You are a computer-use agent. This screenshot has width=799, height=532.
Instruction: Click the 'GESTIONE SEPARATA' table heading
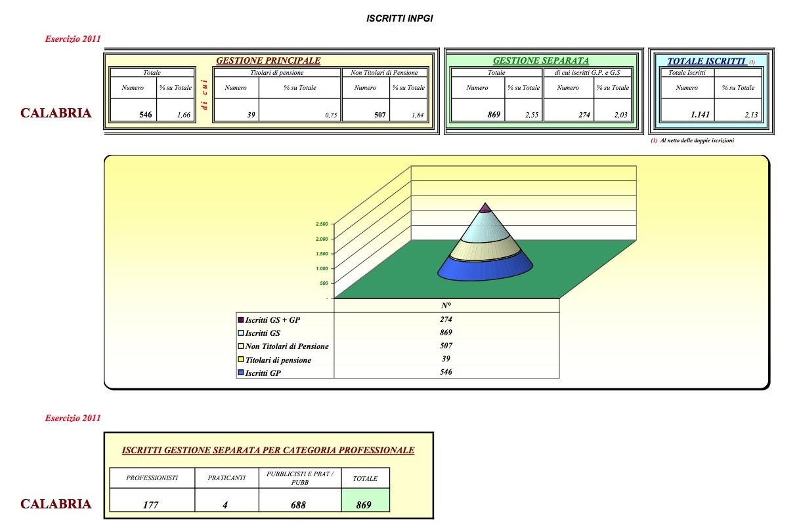pos(541,61)
